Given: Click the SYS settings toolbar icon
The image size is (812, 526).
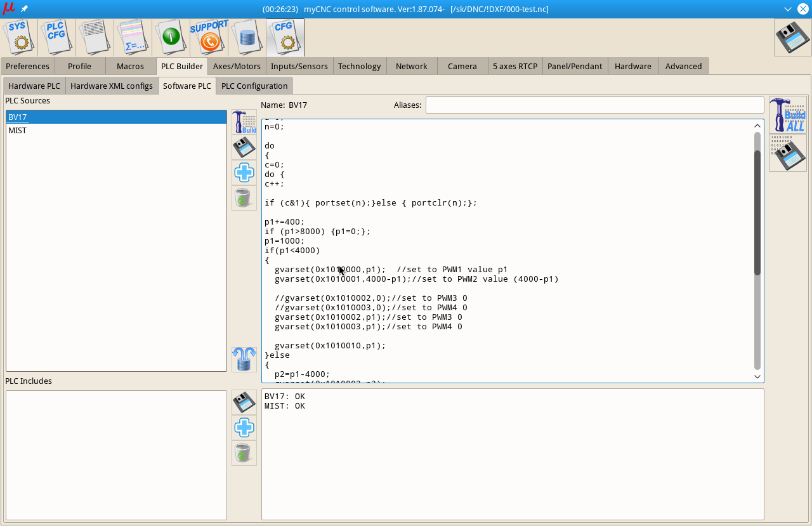Looking at the screenshot, I should pyautogui.click(x=19, y=37).
